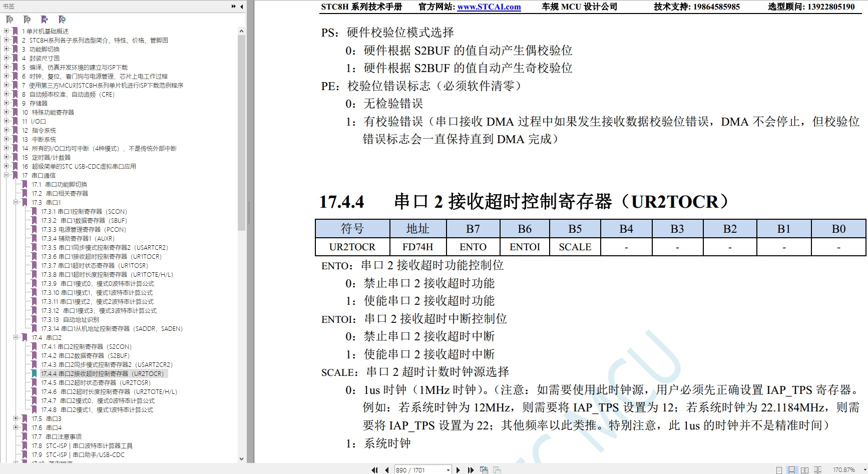Click the UR2TOCR symbol cell

point(352,247)
